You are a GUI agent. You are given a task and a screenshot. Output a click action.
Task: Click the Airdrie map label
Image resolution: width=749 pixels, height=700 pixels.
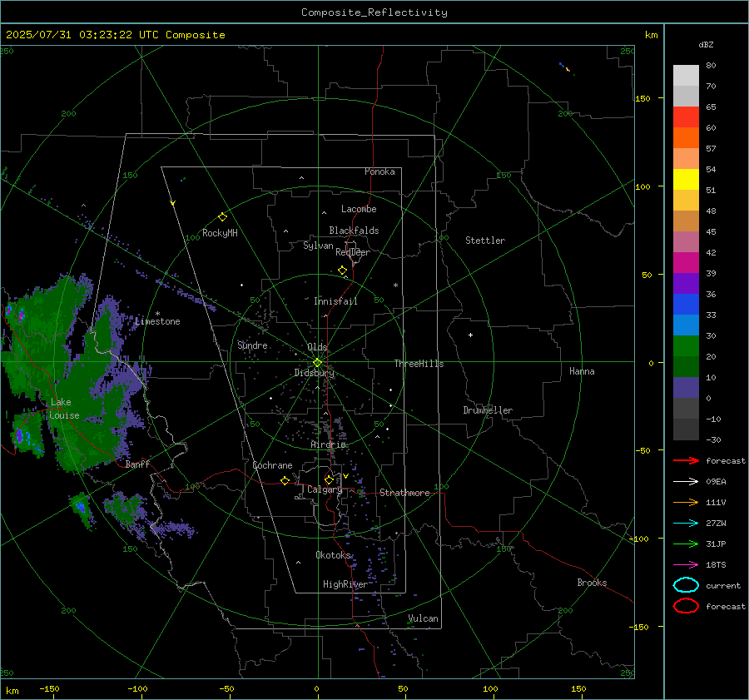[x=328, y=444]
